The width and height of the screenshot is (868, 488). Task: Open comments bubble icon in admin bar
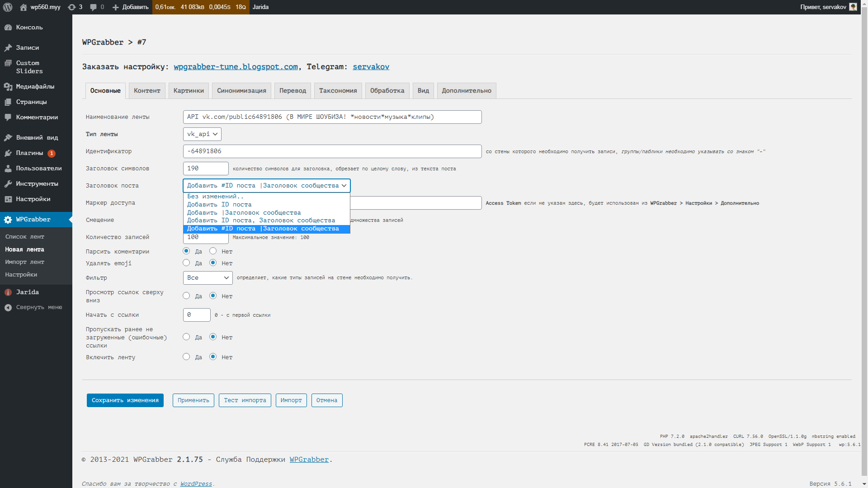point(93,7)
